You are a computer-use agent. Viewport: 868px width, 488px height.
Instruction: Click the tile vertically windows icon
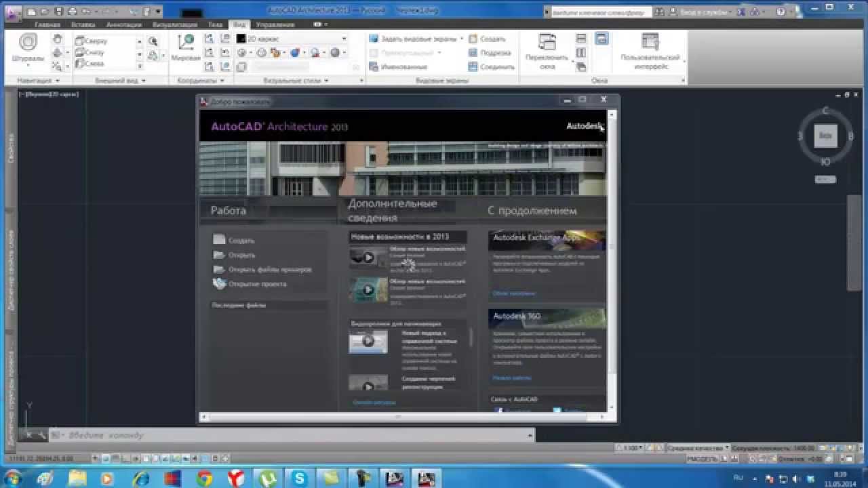581,52
